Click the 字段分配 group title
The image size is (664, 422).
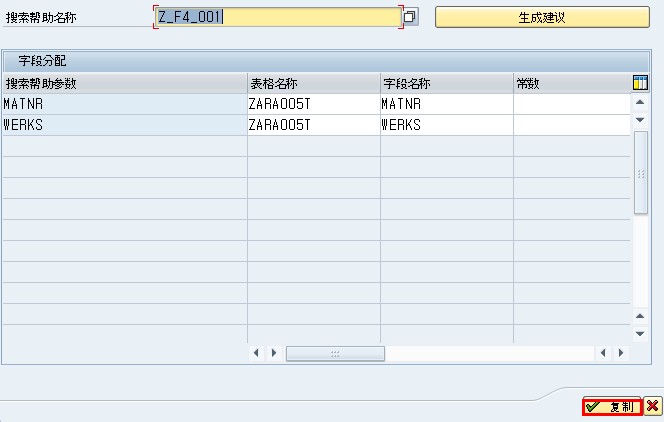tap(42, 61)
